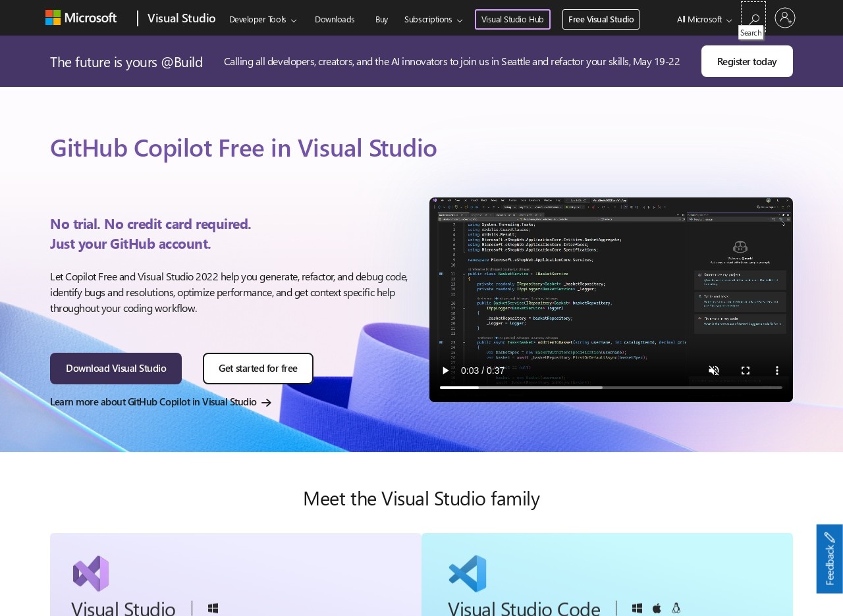Select the Windows icon under Visual Studio Code
Image resolution: width=843 pixels, height=616 pixels.
pos(637,608)
